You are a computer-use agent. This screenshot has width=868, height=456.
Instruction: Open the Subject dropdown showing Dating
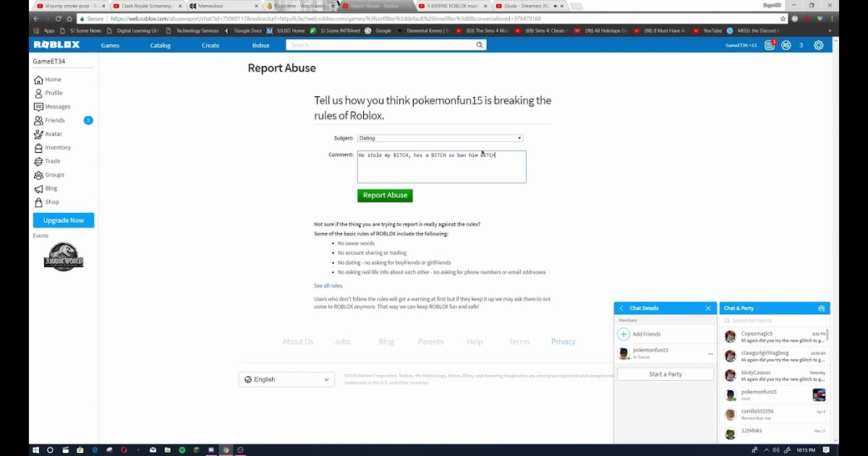(440, 138)
